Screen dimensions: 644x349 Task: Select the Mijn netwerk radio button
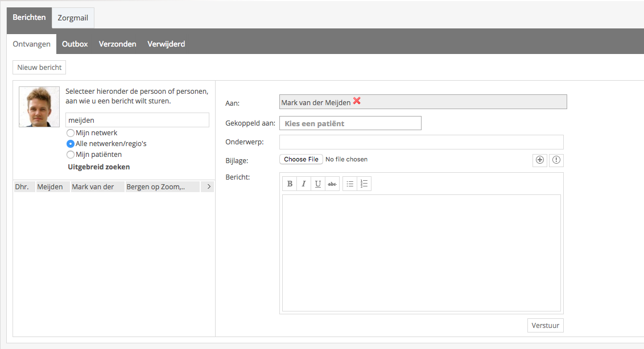71,133
